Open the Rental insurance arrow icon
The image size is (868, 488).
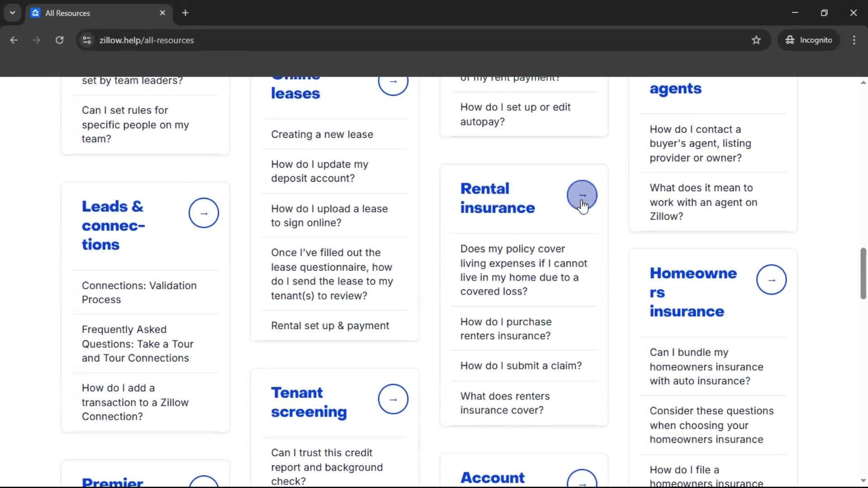582,195
